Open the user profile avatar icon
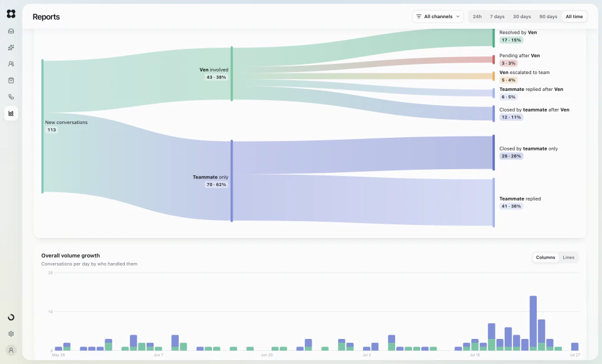602x364 pixels. click(x=11, y=350)
